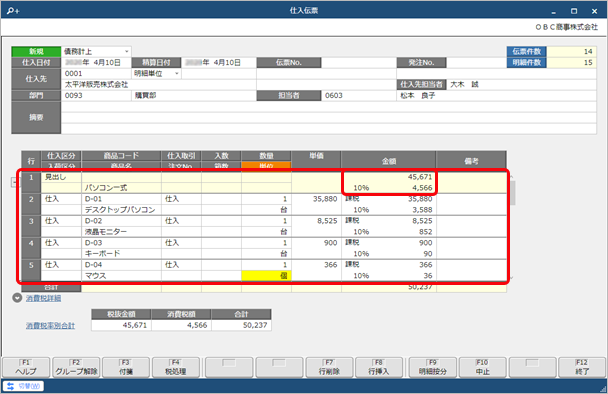
Task: Click the 単価 column header
Action: coord(316,156)
